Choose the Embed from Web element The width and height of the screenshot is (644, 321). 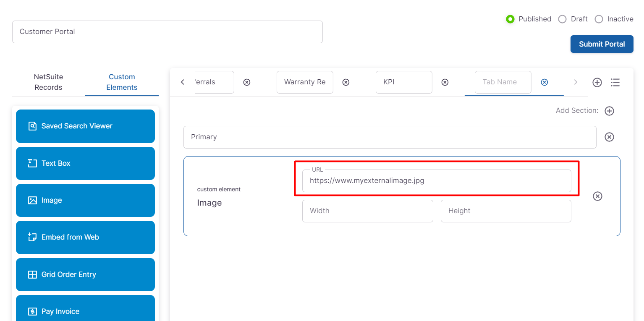[85, 237]
